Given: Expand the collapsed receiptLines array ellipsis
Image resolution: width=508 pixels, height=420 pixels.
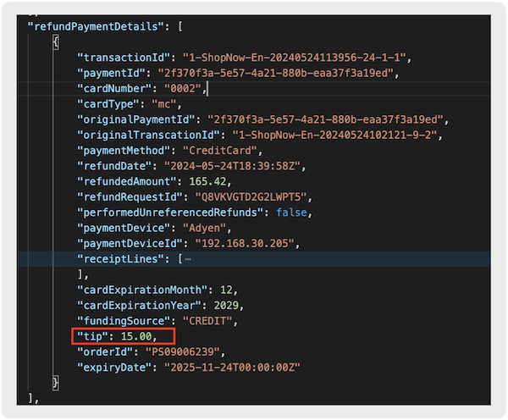Looking at the screenshot, I should 188,259.
